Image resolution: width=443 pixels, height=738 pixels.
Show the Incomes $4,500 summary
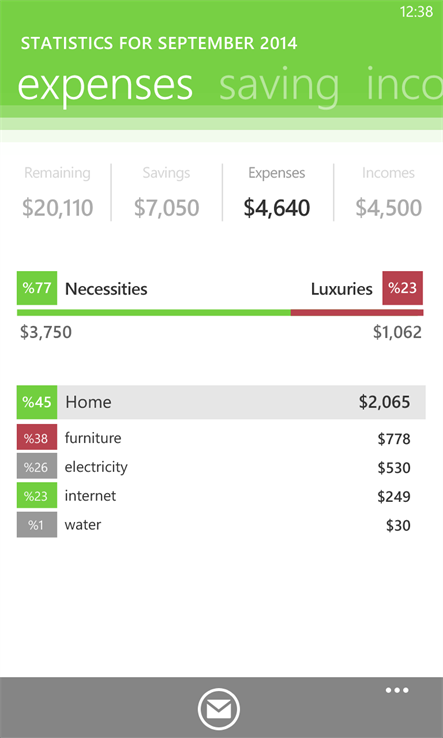pos(388,193)
